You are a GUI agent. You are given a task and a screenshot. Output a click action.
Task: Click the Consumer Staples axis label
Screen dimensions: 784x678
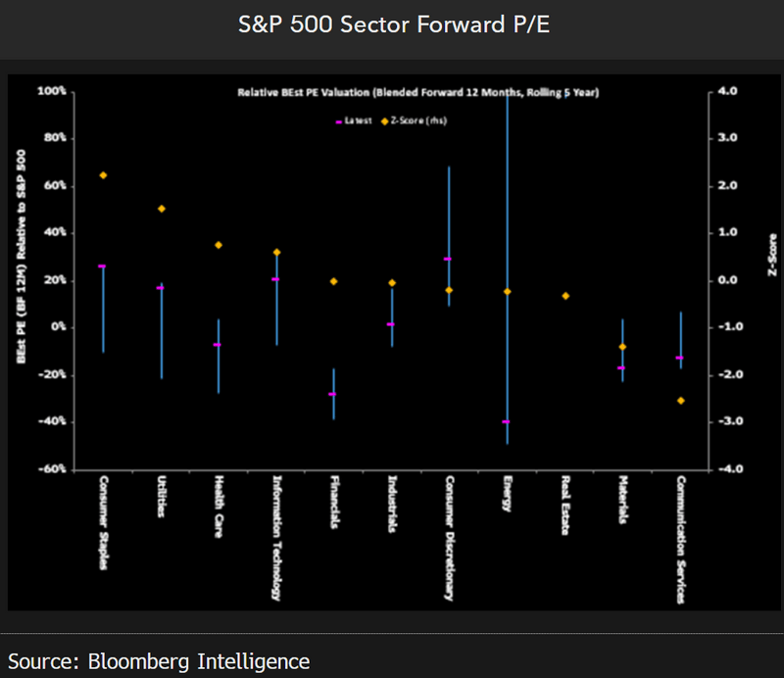click(x=103, y=524)
